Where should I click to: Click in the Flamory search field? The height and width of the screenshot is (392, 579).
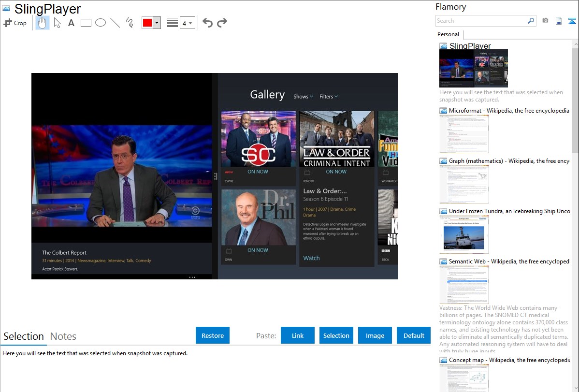pos(481,21)
